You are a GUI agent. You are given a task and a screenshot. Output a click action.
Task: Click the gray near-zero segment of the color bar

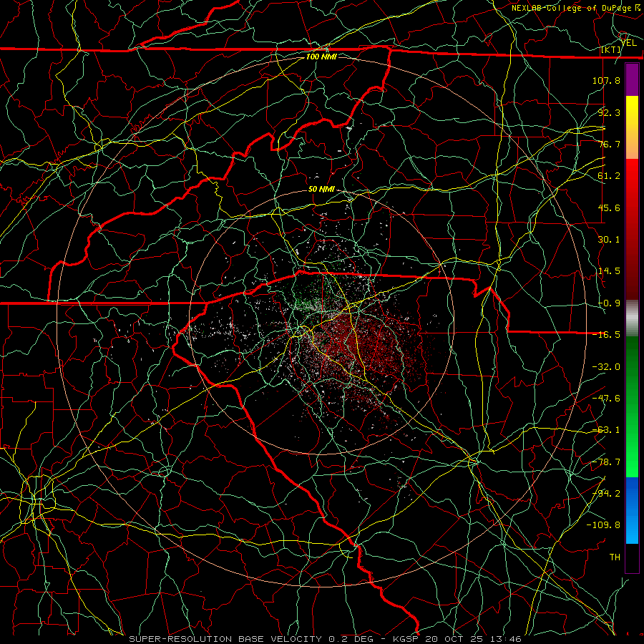point(632,318)
